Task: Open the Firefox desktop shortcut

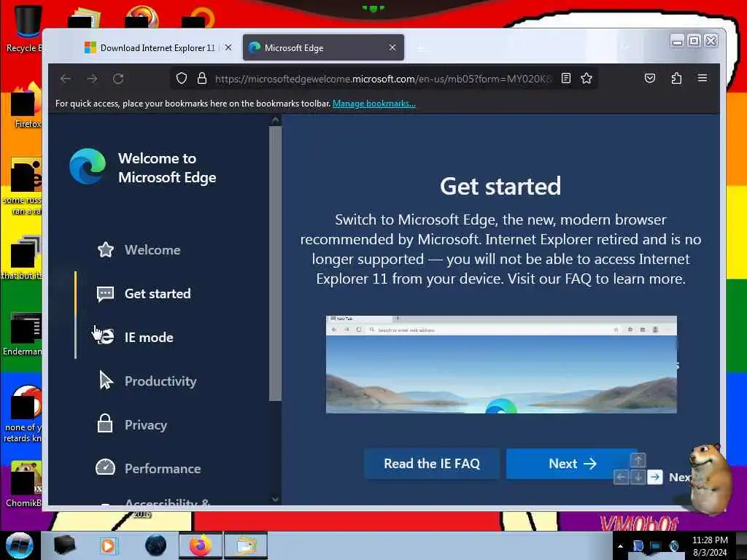Action: coord(26,105)
